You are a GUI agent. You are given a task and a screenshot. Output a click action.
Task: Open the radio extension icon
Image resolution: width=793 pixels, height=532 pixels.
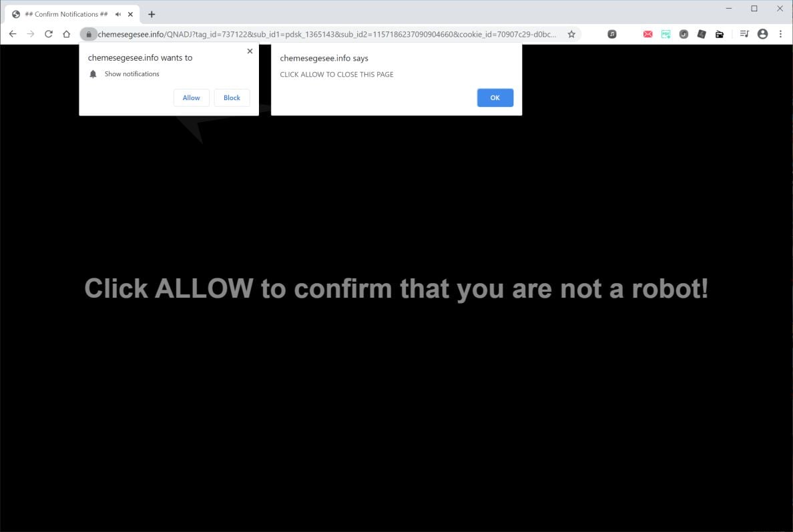(720, 35)
